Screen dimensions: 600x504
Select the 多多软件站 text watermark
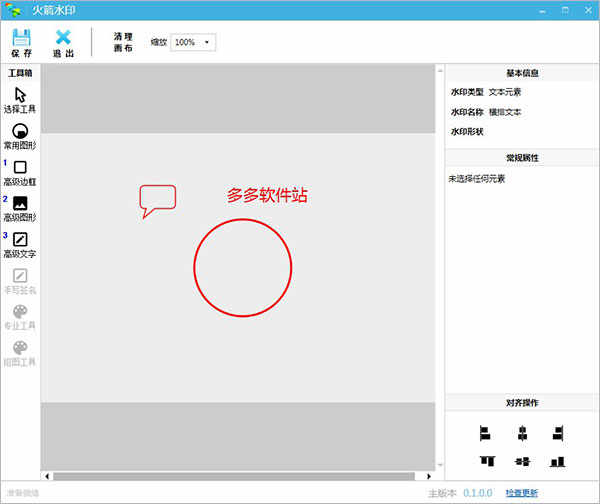(x=267, y=195)
